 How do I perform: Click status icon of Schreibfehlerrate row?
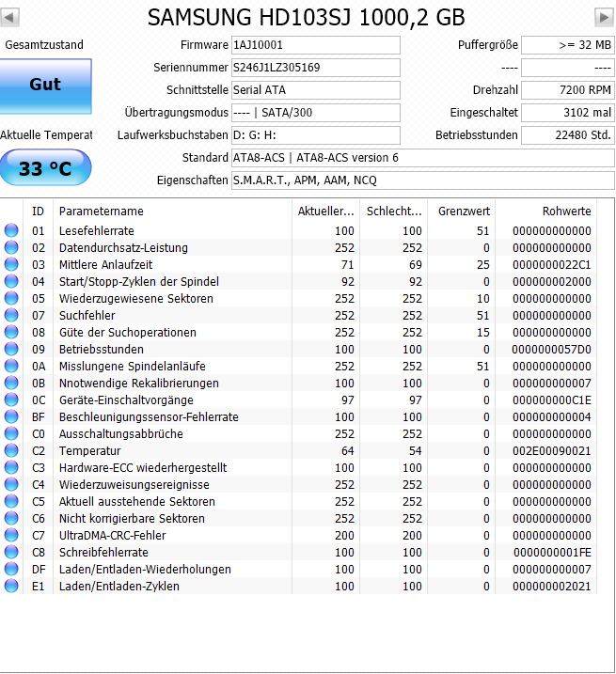[x=11, y=552]
